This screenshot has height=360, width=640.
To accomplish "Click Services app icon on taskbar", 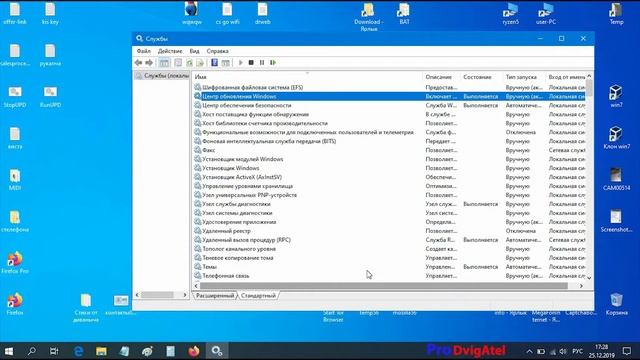I will (x=217, y=351).
